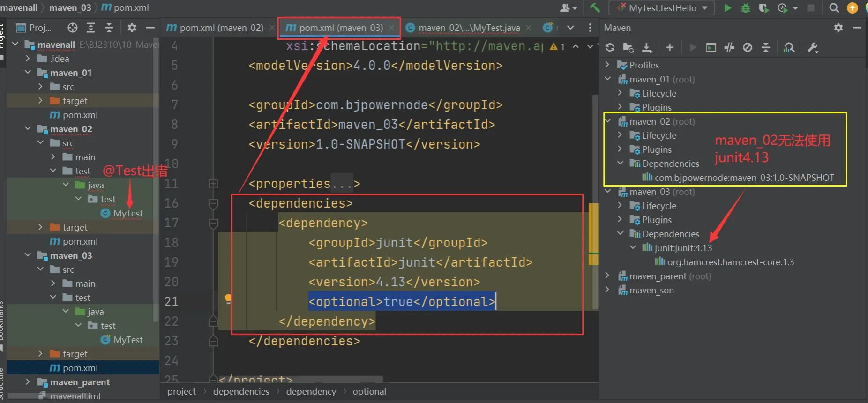Add a Maven project with plus icon
Viewport: 868px width, 403px height.
click(x=670, y=47)
